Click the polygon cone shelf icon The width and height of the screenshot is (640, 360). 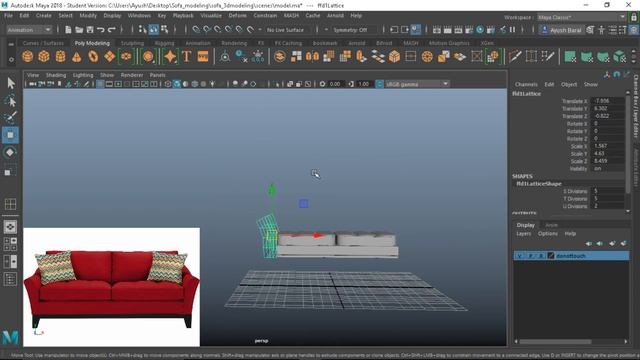[77, 56]
